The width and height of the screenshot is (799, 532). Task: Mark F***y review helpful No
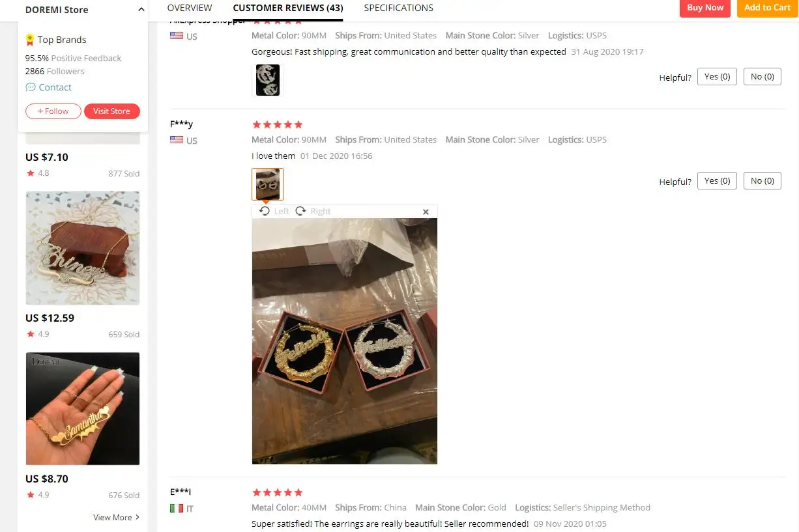point(763,181)
